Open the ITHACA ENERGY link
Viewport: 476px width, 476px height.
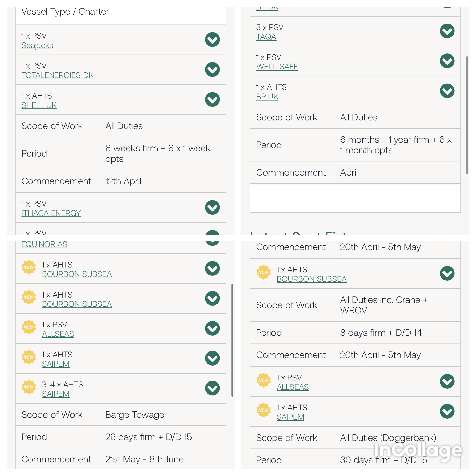pos(51,213)
